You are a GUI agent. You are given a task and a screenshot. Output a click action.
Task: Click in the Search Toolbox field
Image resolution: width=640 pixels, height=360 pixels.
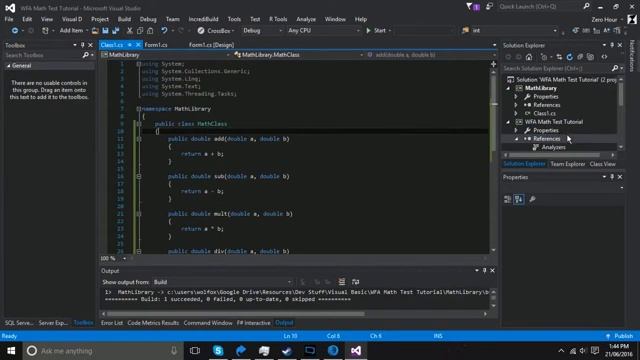(42, 55)
